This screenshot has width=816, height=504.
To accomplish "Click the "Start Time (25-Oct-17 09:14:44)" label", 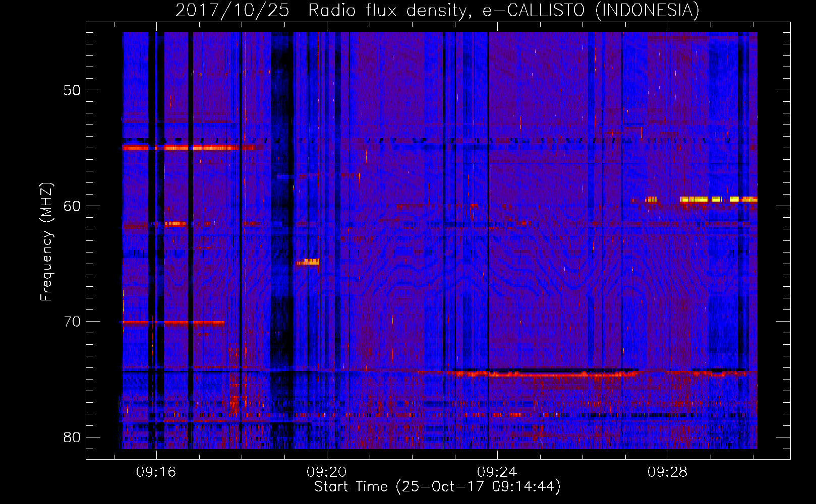I will (437, 487).
